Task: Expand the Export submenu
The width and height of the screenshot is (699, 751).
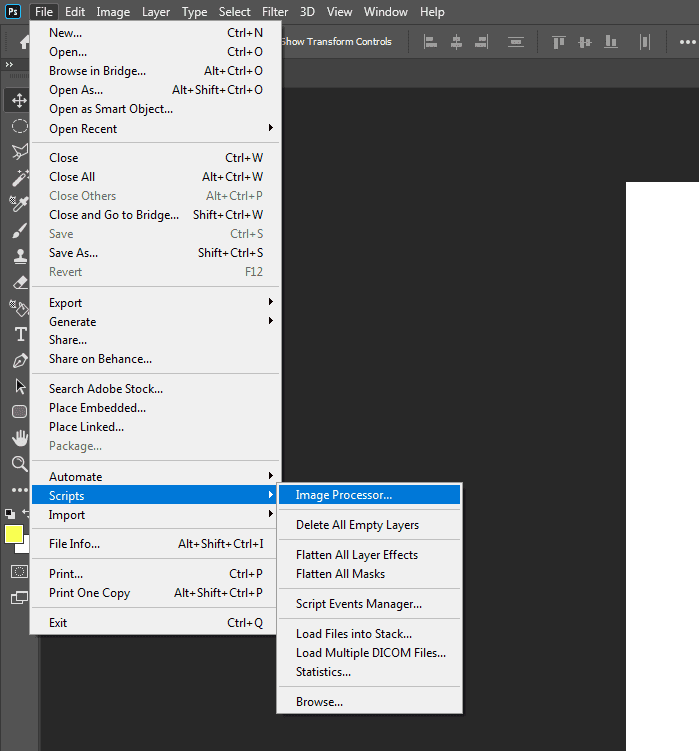Action: pos(155,303)
